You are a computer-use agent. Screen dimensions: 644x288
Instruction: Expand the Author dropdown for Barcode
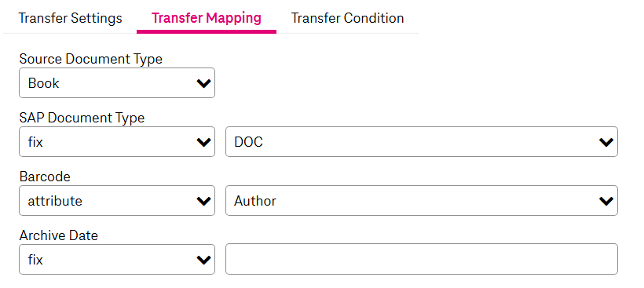[422, 200]
